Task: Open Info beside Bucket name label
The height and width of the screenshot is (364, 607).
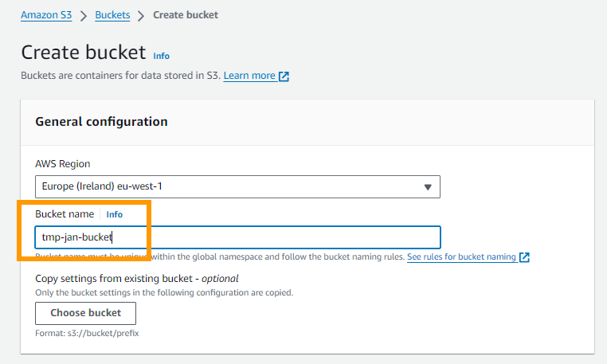Action: pos(115,214)
